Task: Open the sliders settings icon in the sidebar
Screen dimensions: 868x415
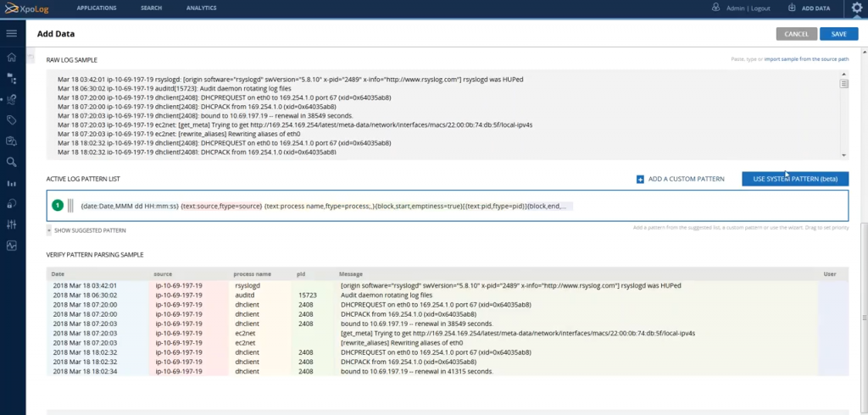Action: [11, 224]
